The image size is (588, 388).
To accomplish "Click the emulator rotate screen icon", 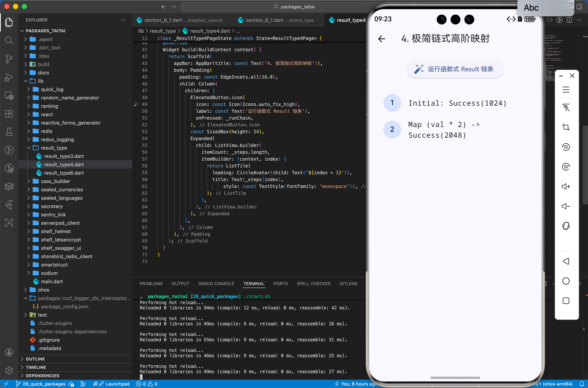I will point(566,226).
